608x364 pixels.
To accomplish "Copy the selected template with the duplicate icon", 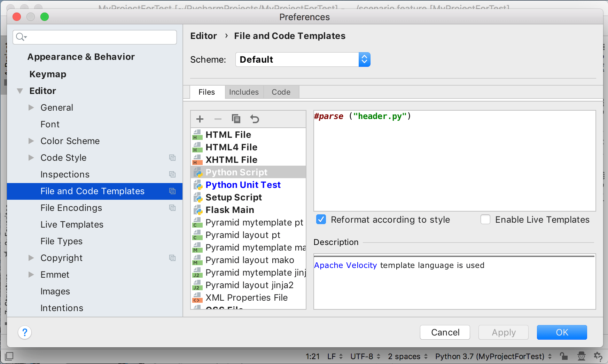I will click(236, 119).
